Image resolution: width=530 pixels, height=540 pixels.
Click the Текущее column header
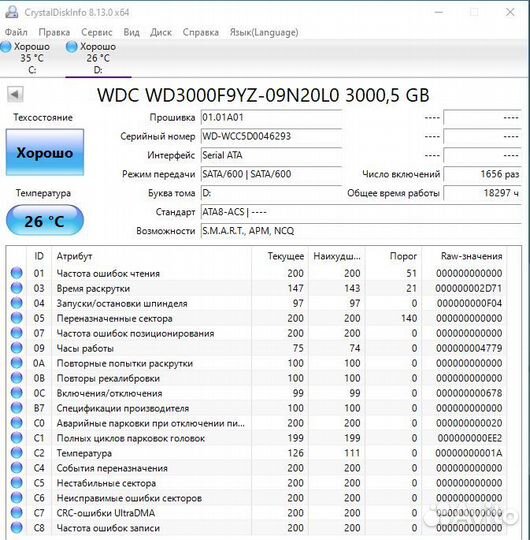coord(280,256)
